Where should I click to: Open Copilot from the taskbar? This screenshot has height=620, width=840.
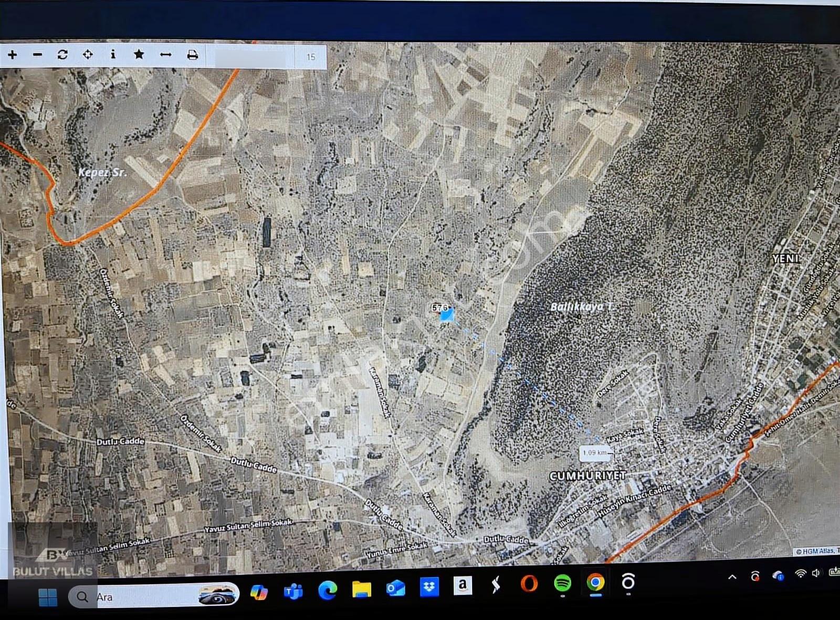point(258,593)
